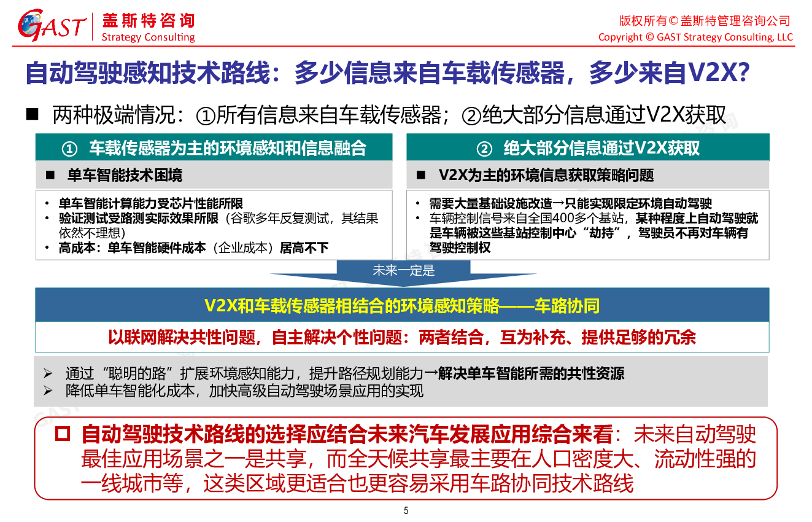Click the green header 车载传感器为主的环境感知和信息融合
Screen dimensions: 812x522
click(x=227, y=148)
